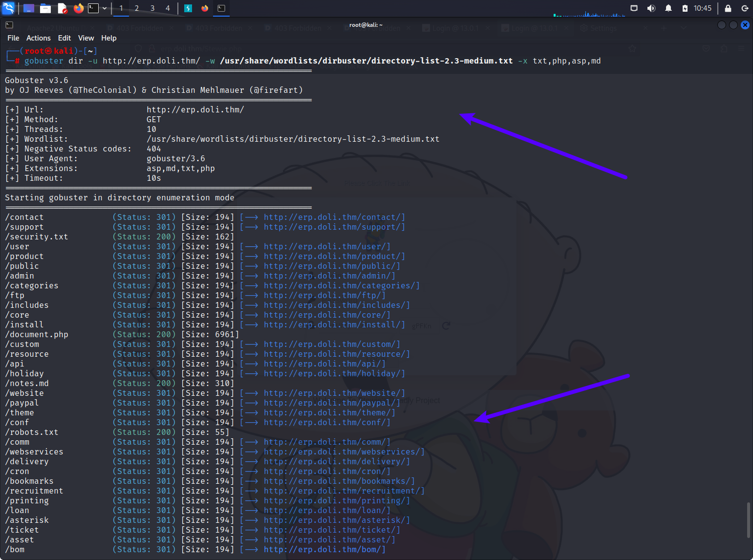Click the 10:45 clock

coord(703,8)
